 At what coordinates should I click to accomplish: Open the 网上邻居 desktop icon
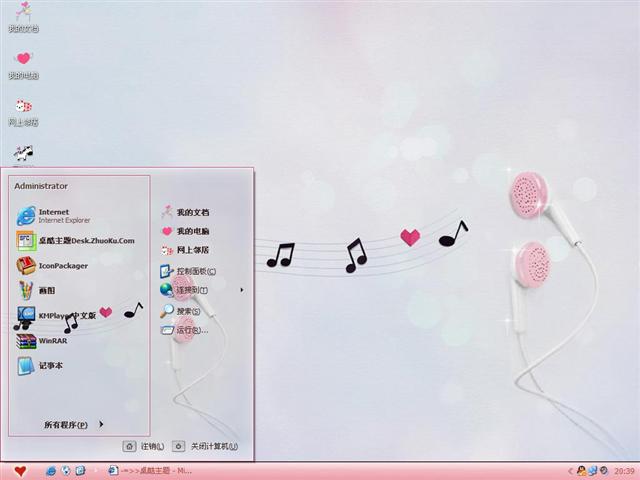coord(23,111)
